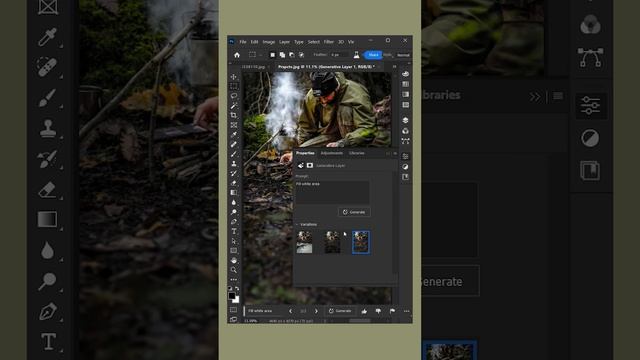Select the Eraser tool

click(x=234, y=183)
